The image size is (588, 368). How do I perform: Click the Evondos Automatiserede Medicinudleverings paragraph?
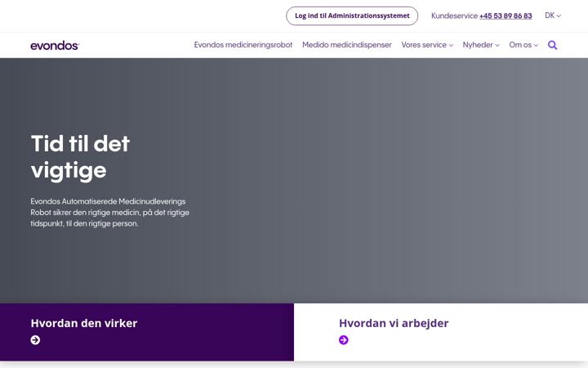point(110,212)
